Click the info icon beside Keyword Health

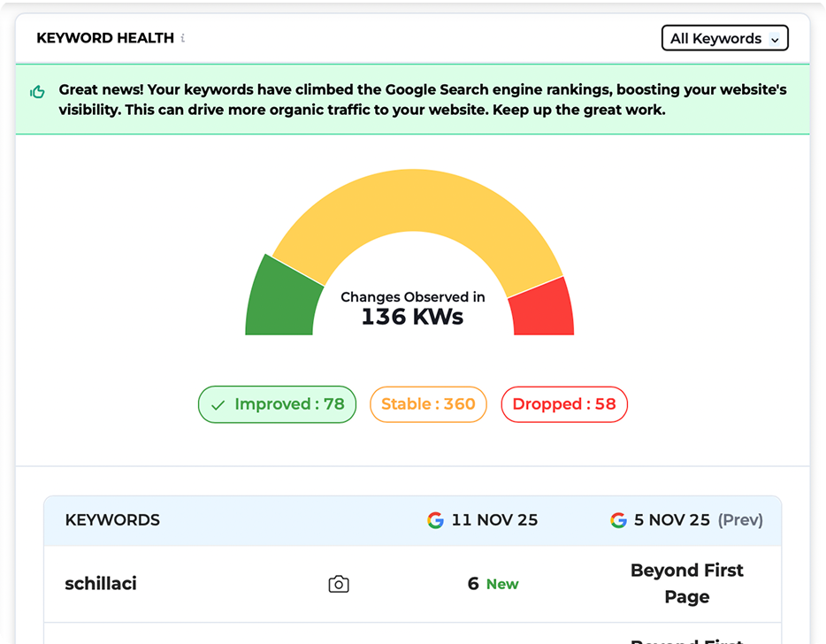[x=183, y=38]
